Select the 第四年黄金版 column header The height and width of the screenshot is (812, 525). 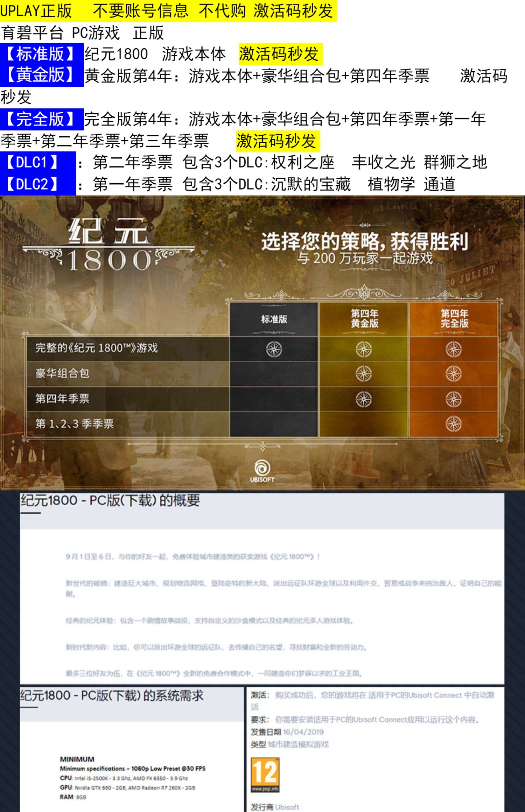tap(364, 319)
